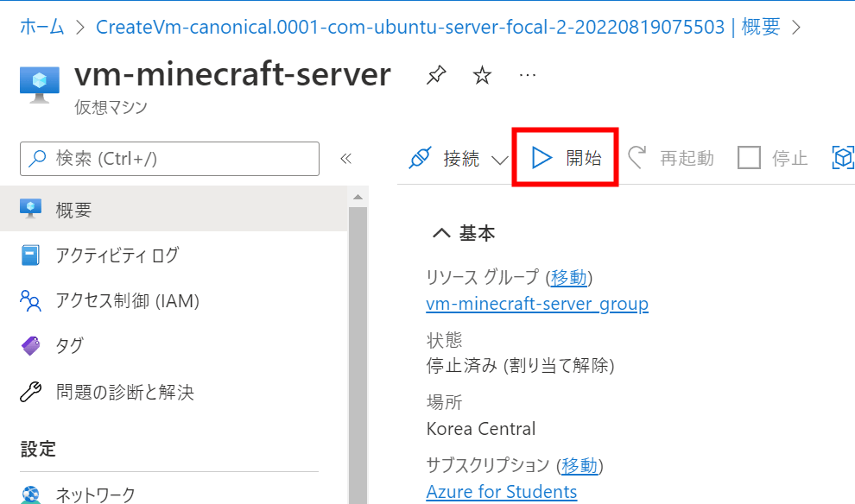
Task: Collapse the sidebar with the double chevron
Action: pos(345,159)
